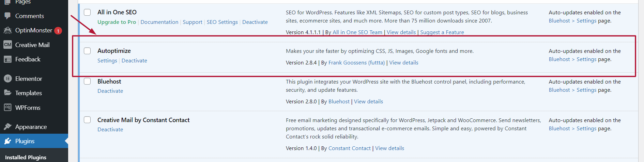The height and width of the screenshot is (162, 644).
Task: Click the Elementor sidebar icon
Action: coord(7,79)
